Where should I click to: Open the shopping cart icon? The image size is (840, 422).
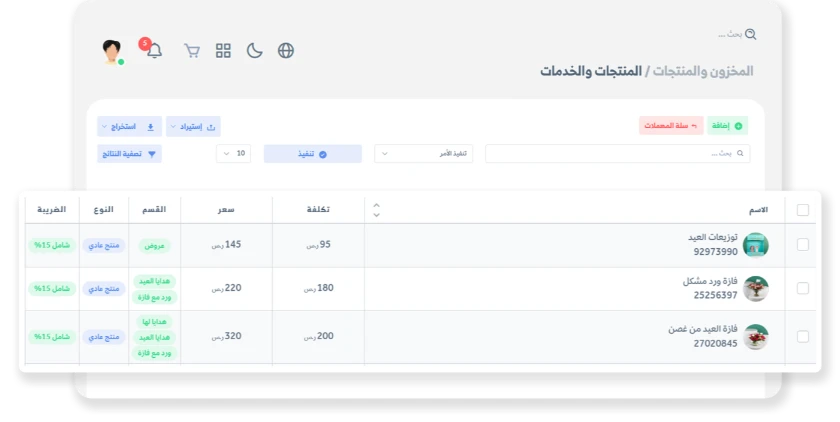pos(192,51)
